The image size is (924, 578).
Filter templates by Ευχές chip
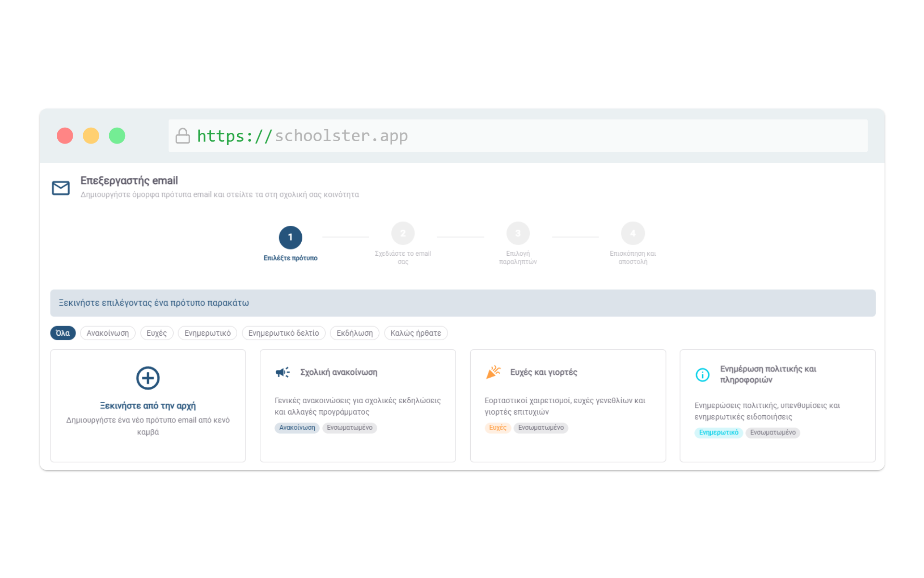157,333
